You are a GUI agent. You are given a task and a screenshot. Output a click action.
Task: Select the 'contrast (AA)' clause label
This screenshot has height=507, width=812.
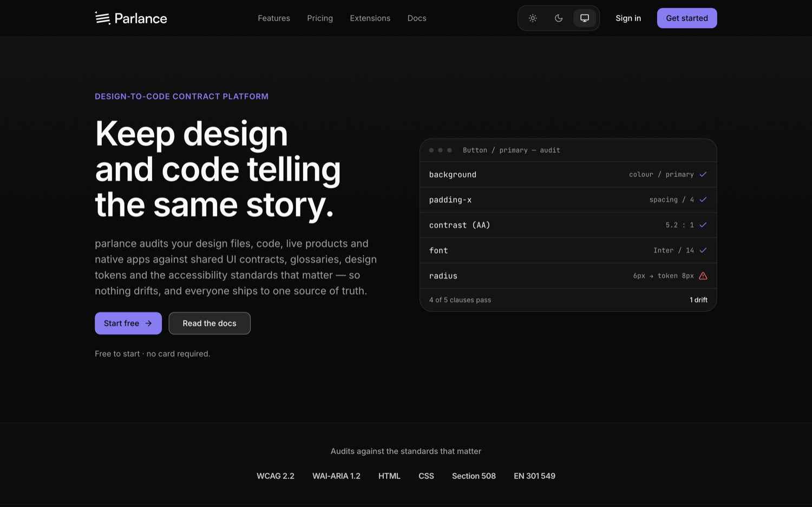(460, 225)
